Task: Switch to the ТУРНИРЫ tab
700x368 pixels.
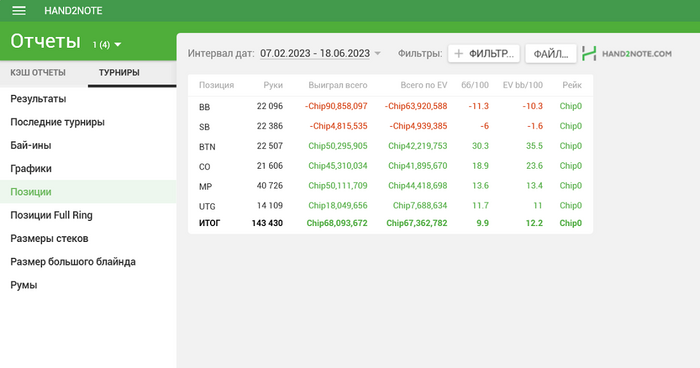Action: click(119, 72)
